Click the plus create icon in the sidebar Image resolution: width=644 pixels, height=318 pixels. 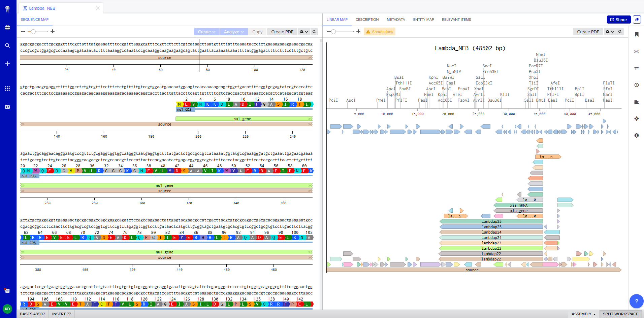[x=7, y=63]
